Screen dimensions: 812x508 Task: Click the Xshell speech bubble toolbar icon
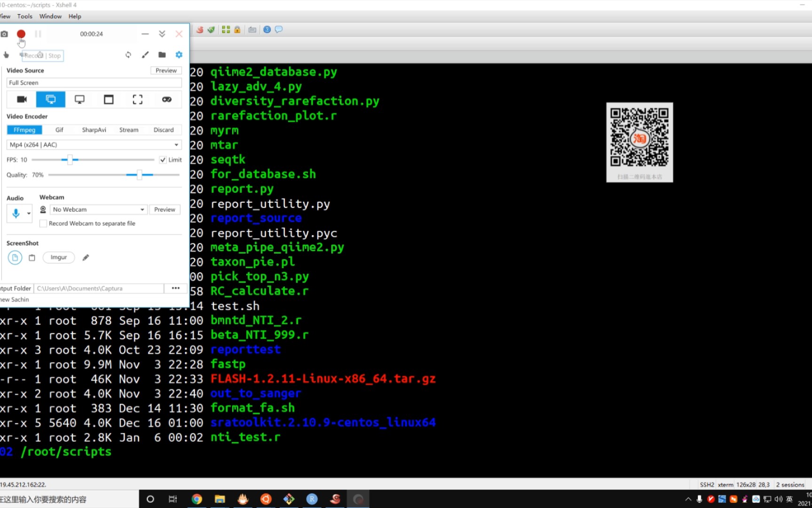[279, 30]
